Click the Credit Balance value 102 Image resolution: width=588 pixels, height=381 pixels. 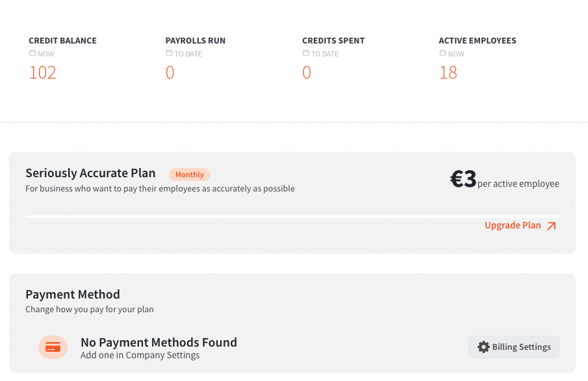[42, 73]
